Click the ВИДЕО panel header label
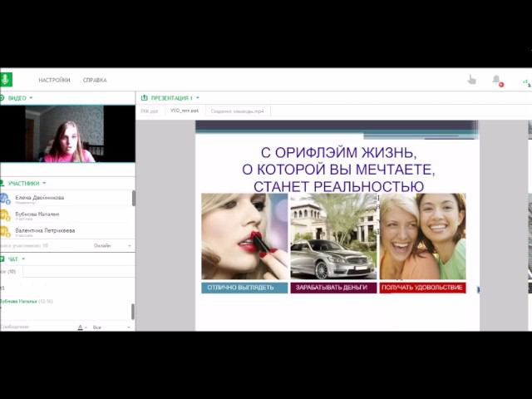This screenshot has width=532, height=399. click(17, 98)
